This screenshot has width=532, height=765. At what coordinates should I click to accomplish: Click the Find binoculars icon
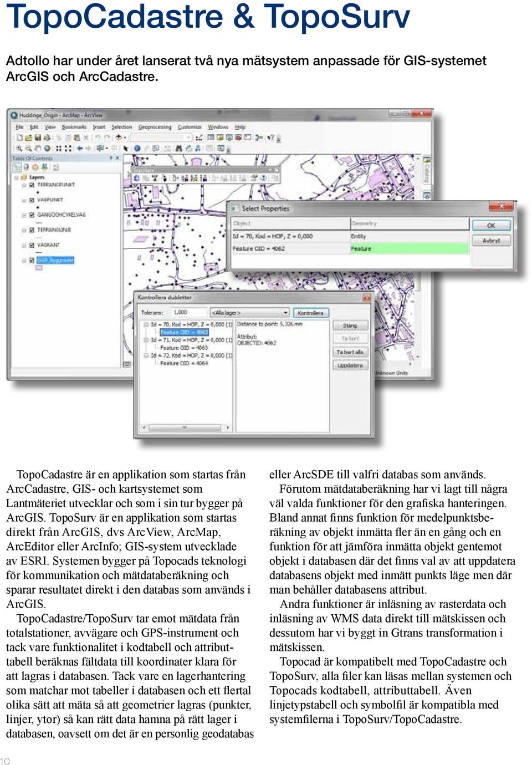coord(178,149)
